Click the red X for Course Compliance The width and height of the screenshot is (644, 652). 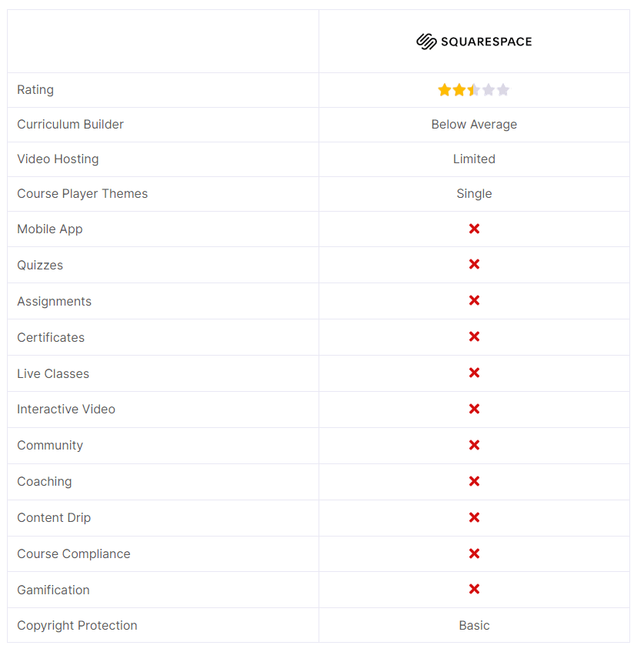point(474,553)
